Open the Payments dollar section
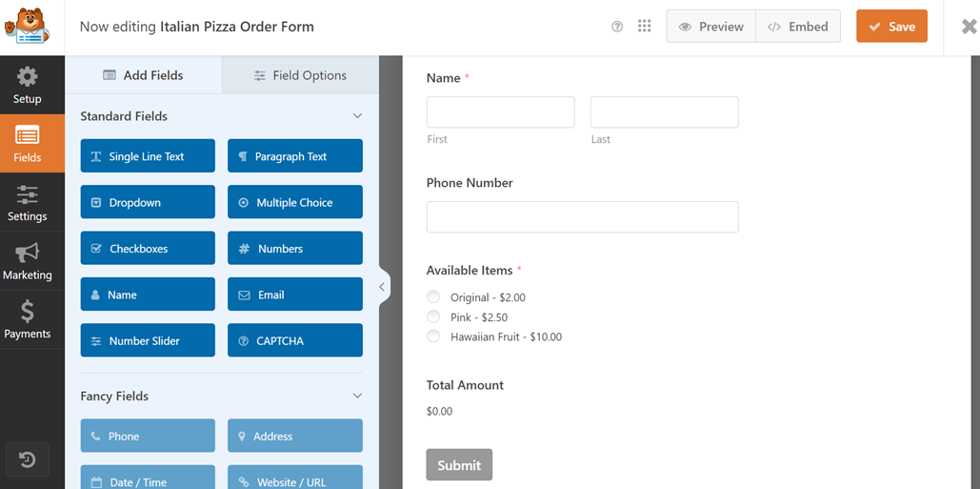Screen dimensions: 980x489 tap(28, 320)
